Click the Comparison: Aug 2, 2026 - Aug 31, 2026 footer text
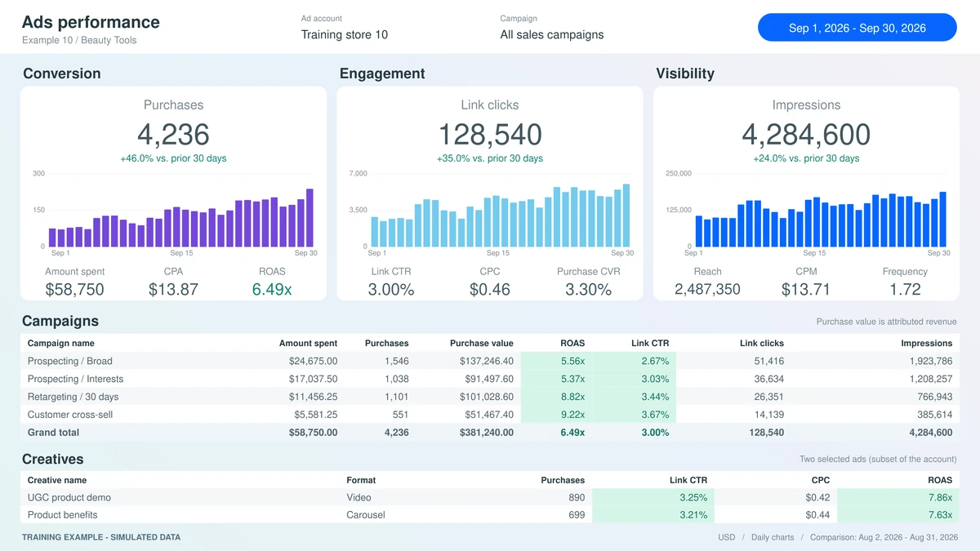This screenshot has width=980, height=551. pos(884,537)
